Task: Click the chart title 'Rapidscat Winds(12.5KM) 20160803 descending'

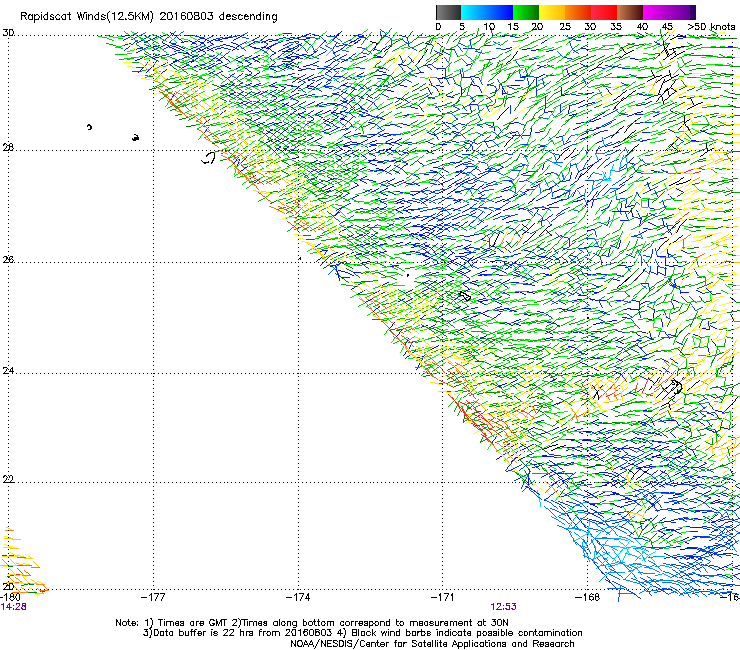Action: click(149, 17)
